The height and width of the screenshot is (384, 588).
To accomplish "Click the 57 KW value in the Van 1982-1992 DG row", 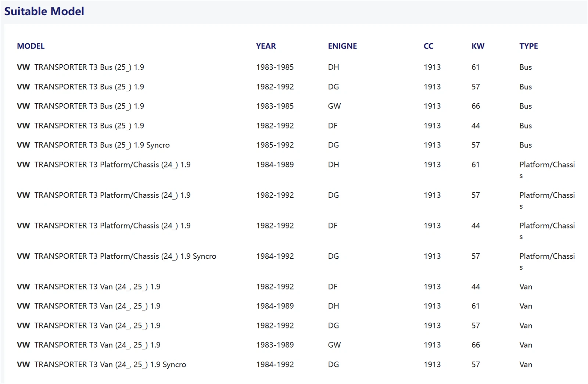I will [x=476, y=326].
